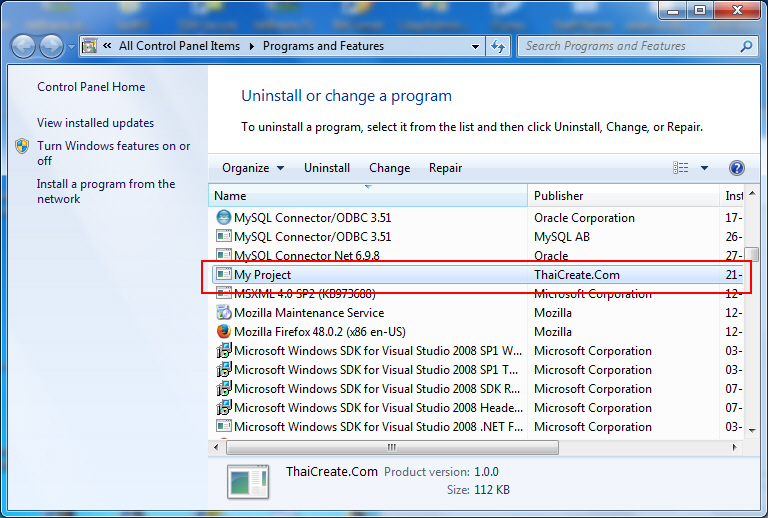Open Turn Windows features on or off
The width and height of the screenshot is (768, 518).
pyautogui.click(x=114, y=153)
